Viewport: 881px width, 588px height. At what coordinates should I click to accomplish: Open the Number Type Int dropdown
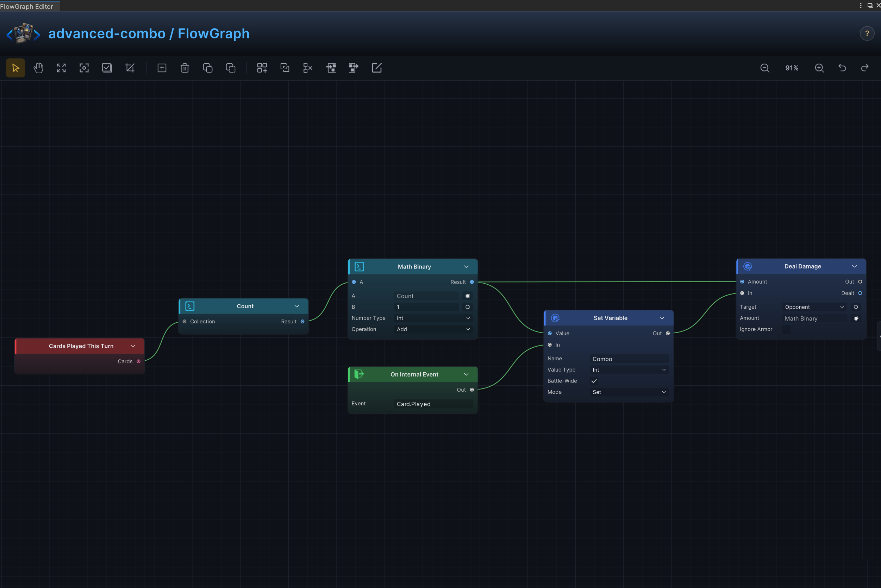coord(433,318)
